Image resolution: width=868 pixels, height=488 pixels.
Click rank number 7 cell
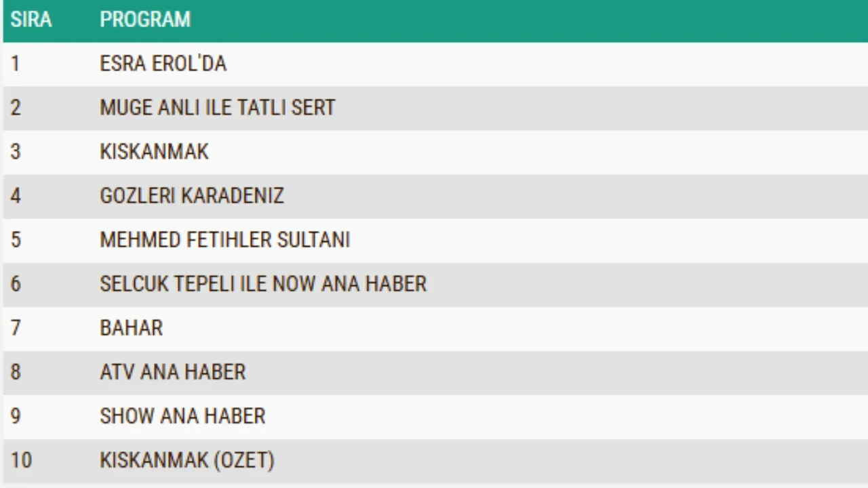(16, 328)
